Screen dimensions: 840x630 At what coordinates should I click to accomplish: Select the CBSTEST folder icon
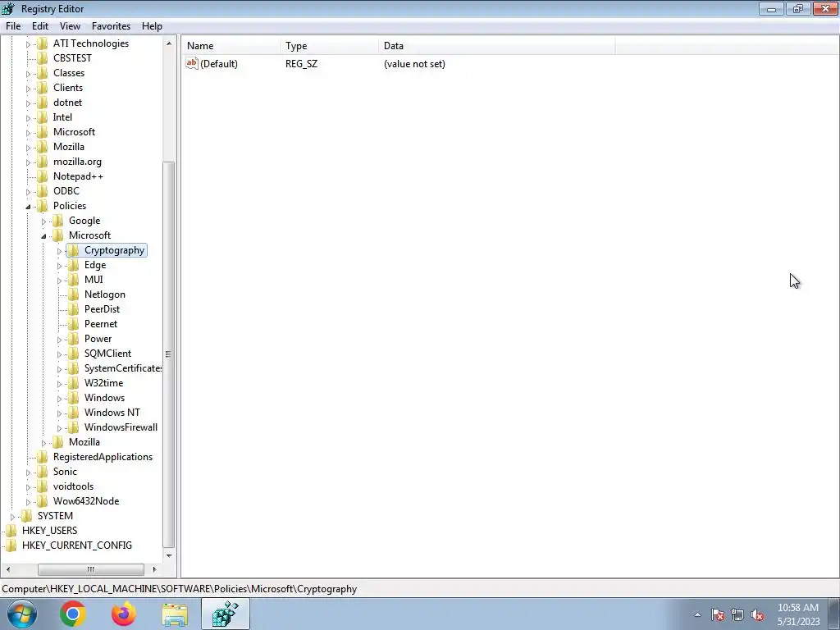[43, 58]
